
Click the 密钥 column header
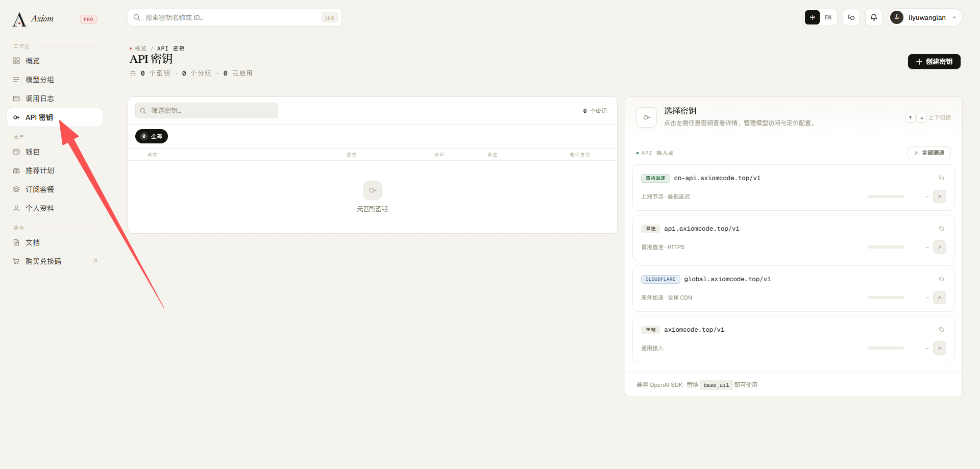tap(352, 155)
